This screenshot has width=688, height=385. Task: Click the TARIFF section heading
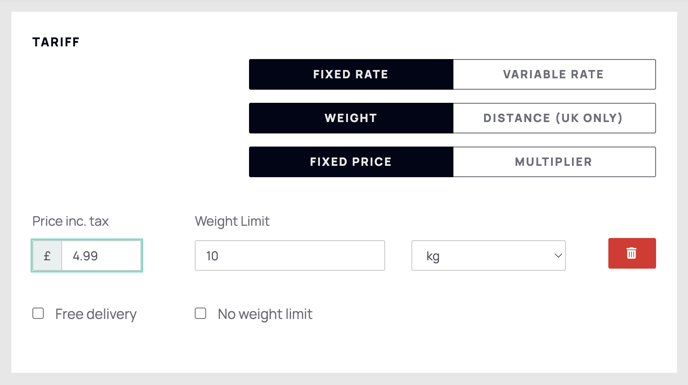[x=56, y=42]
